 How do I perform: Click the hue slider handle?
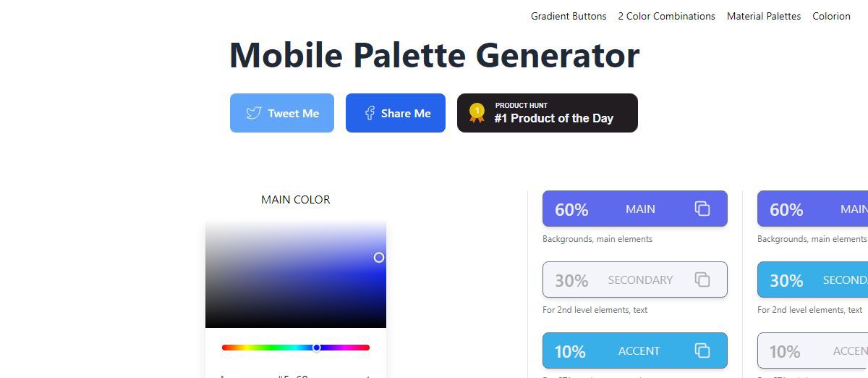[316, 348]
